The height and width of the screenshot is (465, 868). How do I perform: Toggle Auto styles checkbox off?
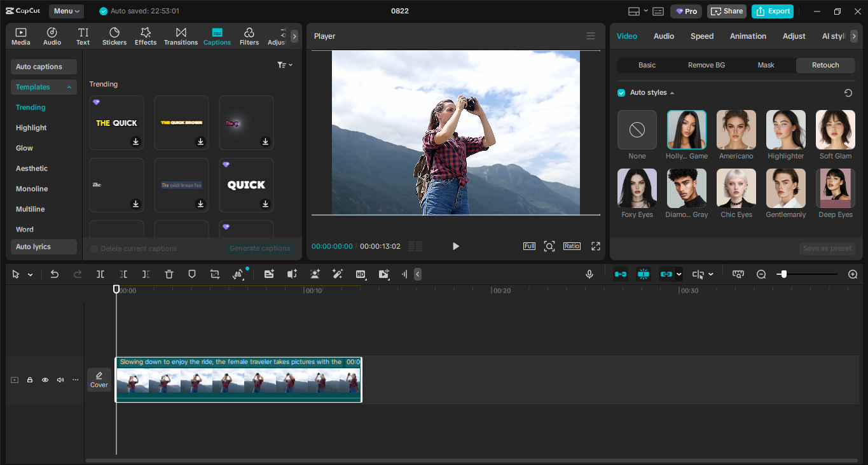coord(621,92)
